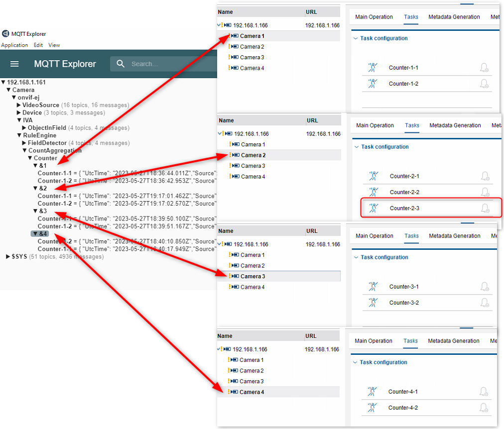
Task: Open the MQTT Explorer hamburger menu
Action: click(14, 64)
